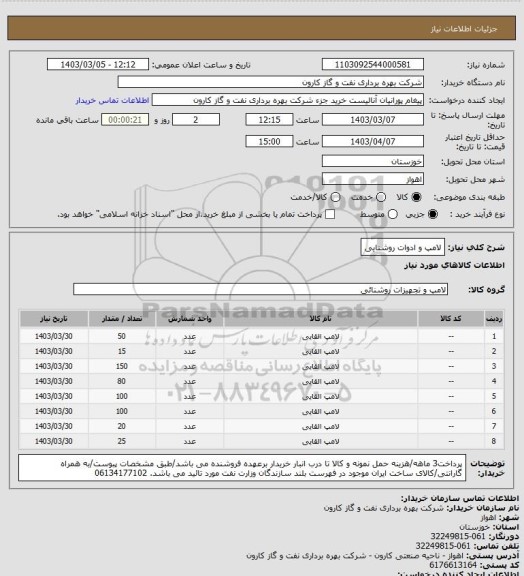The width and height of the screenshot is (524, 576).
Task: Click the remaining time counter 00:00:21
Action: pos(125,120)
